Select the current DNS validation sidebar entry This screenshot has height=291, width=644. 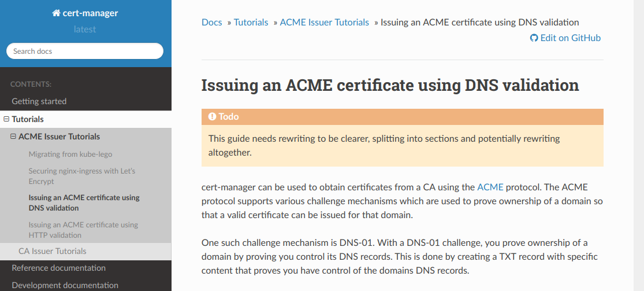tap(84, 203)
